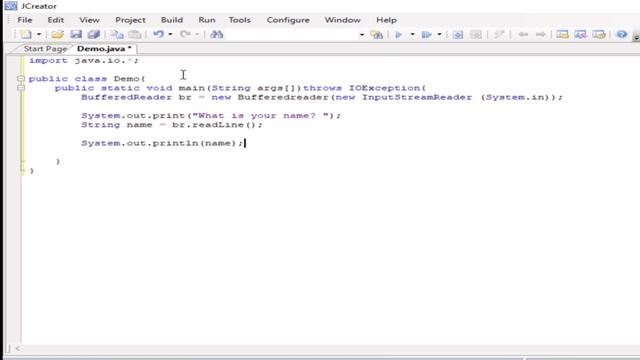Click the greyed-out Build File toolbar icon

tap(476, 35)
